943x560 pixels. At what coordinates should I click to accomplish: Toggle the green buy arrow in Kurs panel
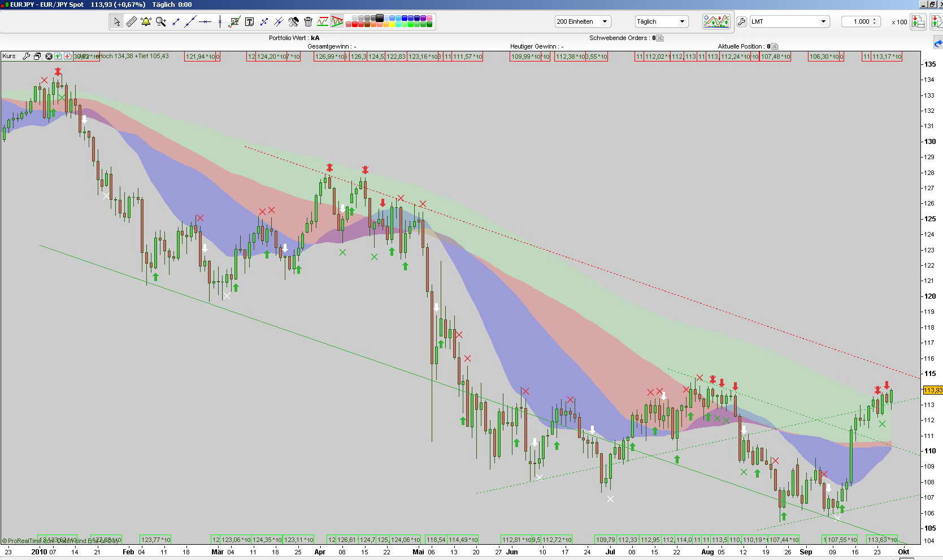pyautogui.click(x=57, y=56)
